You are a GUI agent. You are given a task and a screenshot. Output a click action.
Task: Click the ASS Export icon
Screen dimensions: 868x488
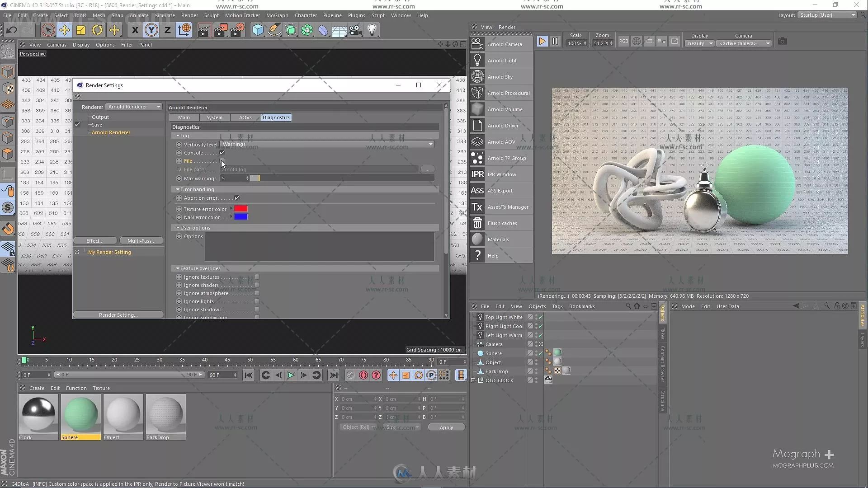(x=477, y=190)
